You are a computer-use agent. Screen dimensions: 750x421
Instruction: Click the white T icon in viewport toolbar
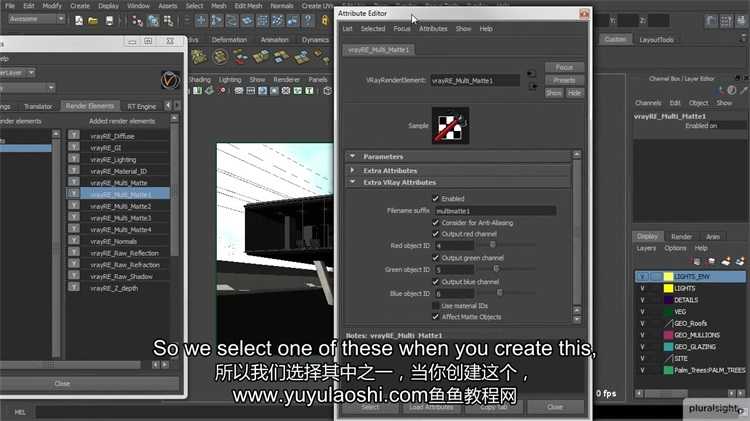[309, 90]
